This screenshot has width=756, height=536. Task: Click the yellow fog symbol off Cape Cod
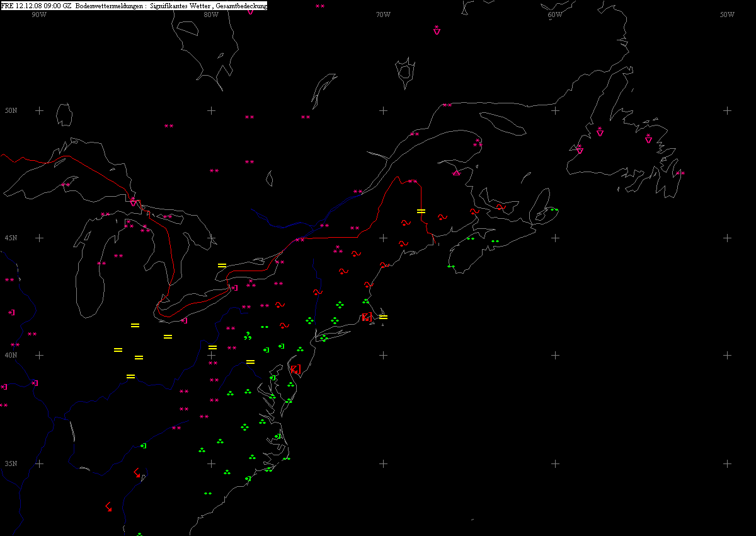383,317
